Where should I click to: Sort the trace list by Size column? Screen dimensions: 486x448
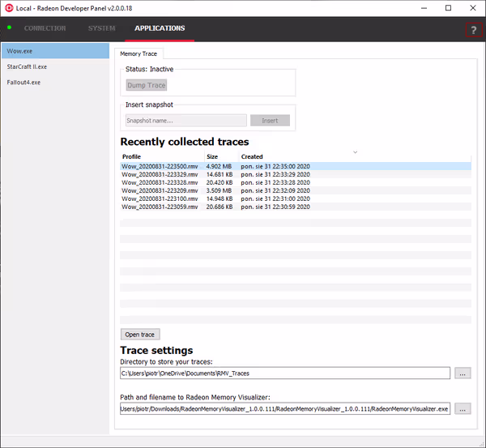pyautogui.click(x=212, y=156)
